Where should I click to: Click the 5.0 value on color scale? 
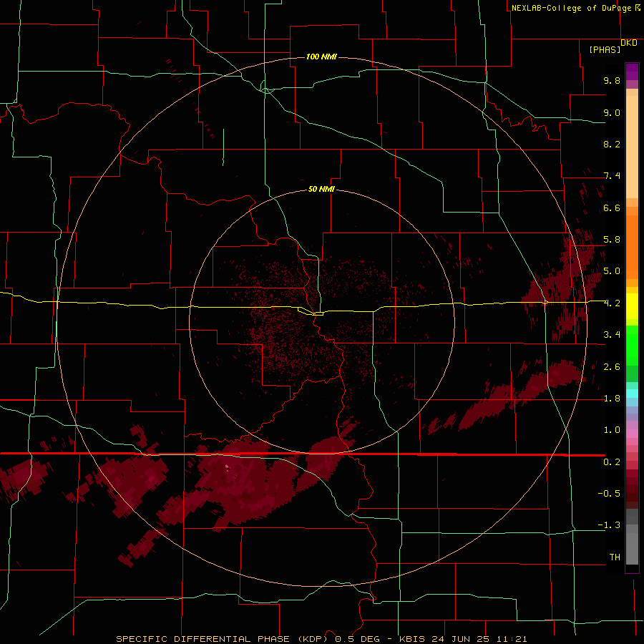(x=612, y=271)
